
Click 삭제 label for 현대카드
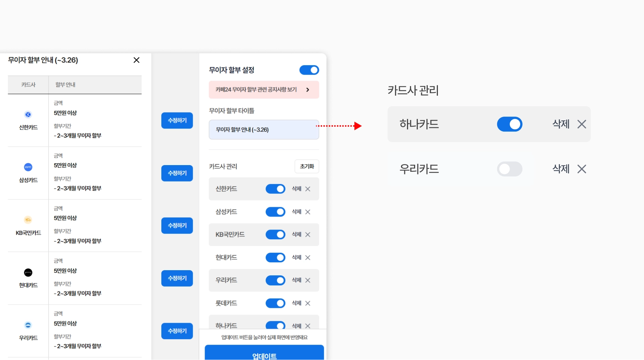297,258
